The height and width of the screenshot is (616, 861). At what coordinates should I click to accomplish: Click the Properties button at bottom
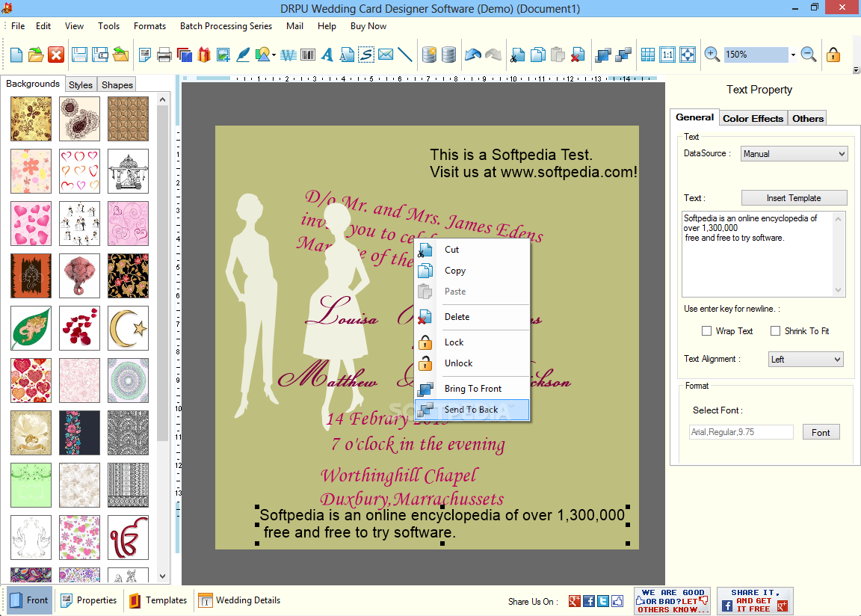point(88,600)
